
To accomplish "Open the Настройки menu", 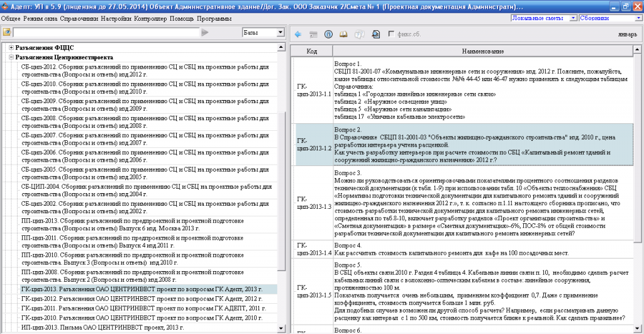I will point(116,18).
